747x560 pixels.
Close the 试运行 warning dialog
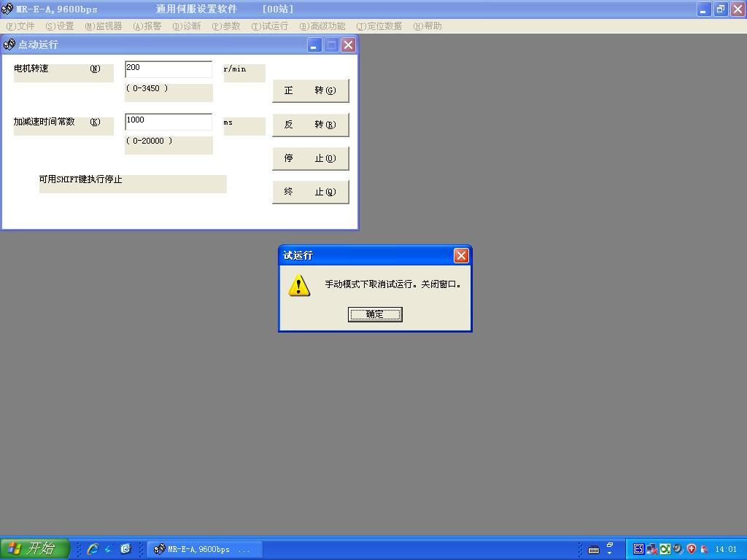click(x=460, y=255)
